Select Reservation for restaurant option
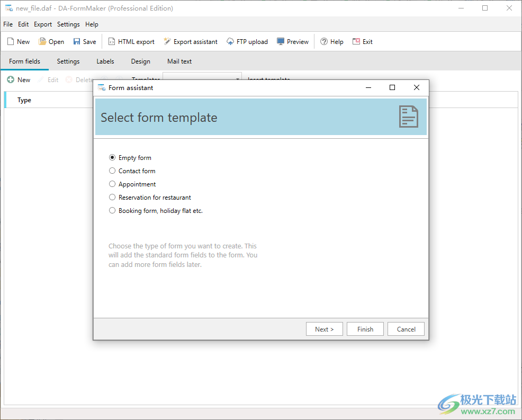 (x=112, y=198)
